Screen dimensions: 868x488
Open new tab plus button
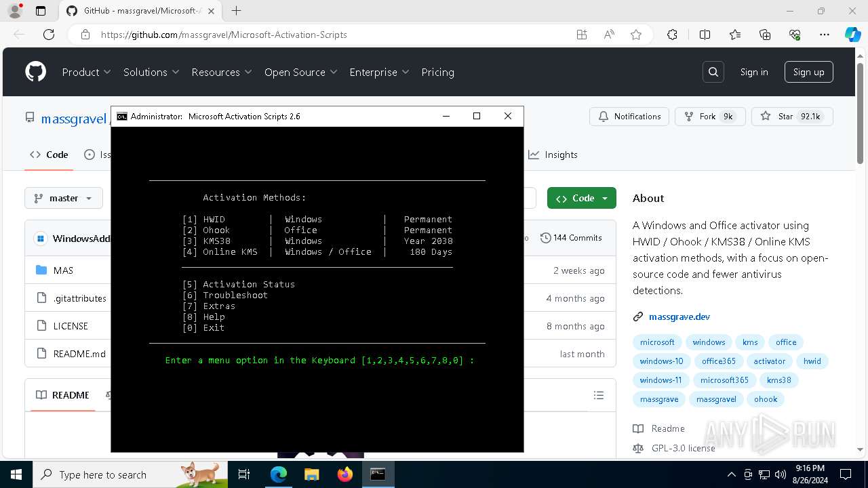click(236, 11)
